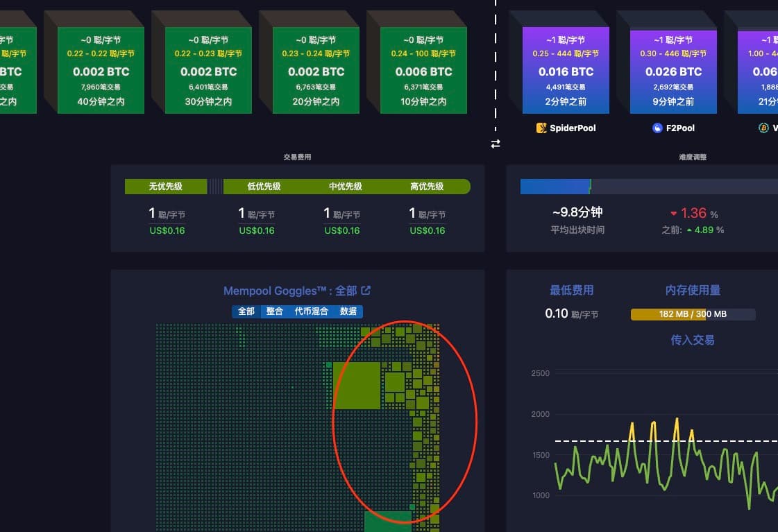This screenshot has width=778, height=532.
Task: Click the swap arrows icon below dashed divider
Action: [x=496, y=144]
